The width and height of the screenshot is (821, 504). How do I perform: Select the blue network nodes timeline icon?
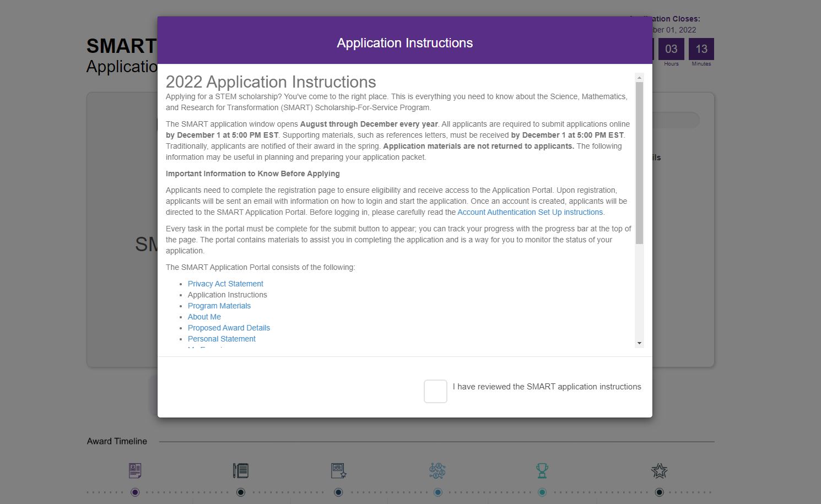[437, 470]
